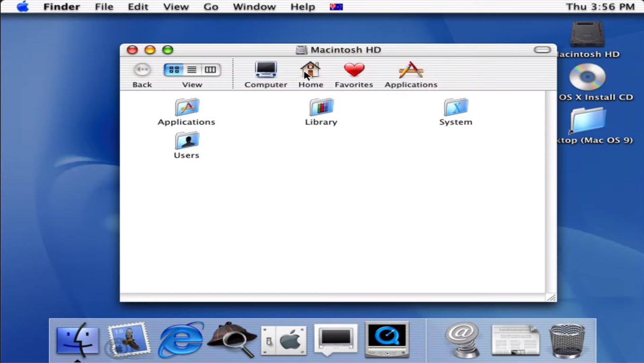Launch QuickTime Player from the Dock

coord(387,339)
